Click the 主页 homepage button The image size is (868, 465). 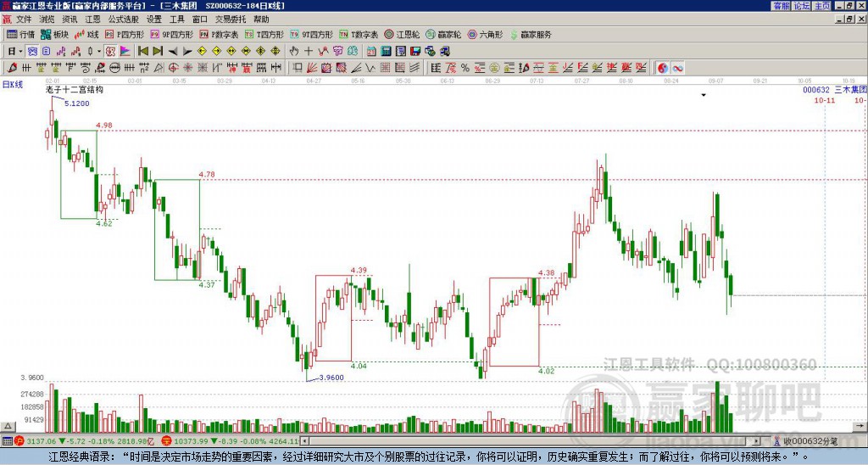click(822, 6)
